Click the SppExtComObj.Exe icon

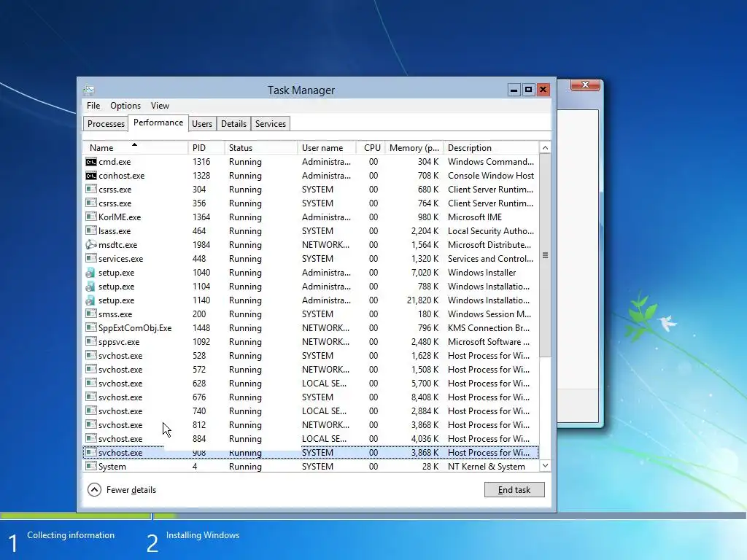(x=90, y=327)
